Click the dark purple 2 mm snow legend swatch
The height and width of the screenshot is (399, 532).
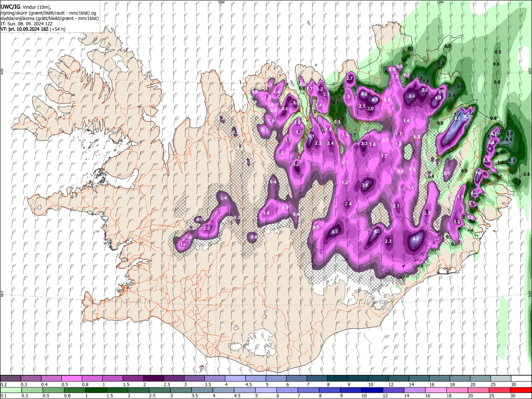(153, 379)
